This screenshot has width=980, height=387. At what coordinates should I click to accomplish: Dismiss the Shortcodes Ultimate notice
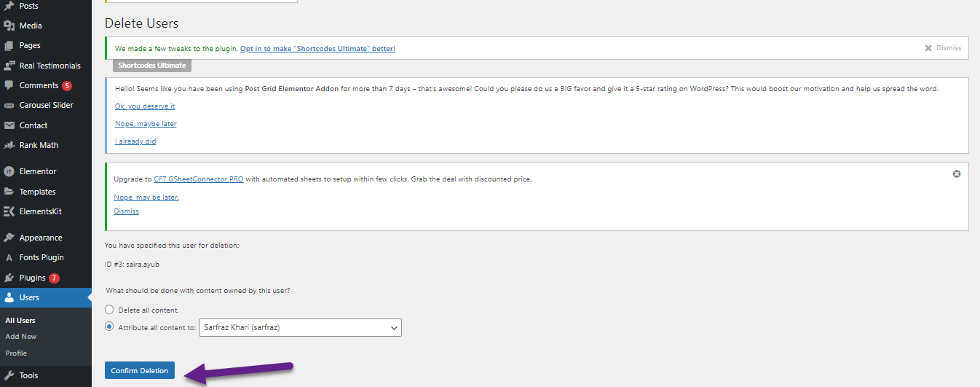(x=944, y=48)
